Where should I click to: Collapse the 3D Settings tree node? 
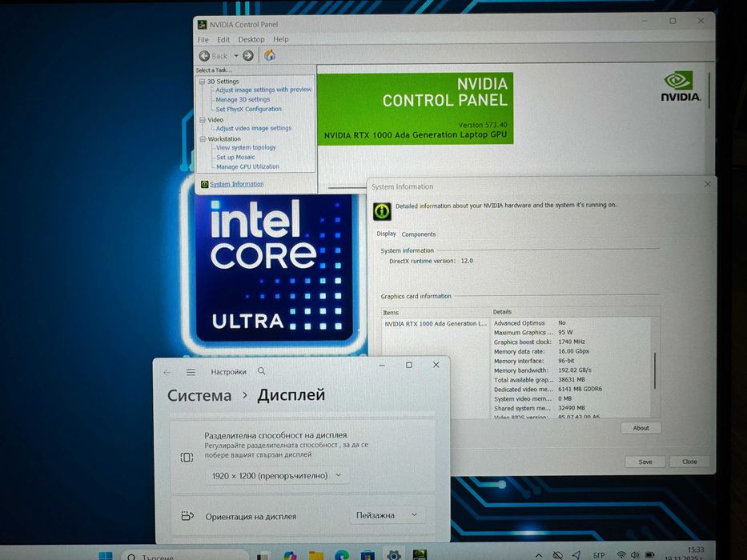coord(202,82)
